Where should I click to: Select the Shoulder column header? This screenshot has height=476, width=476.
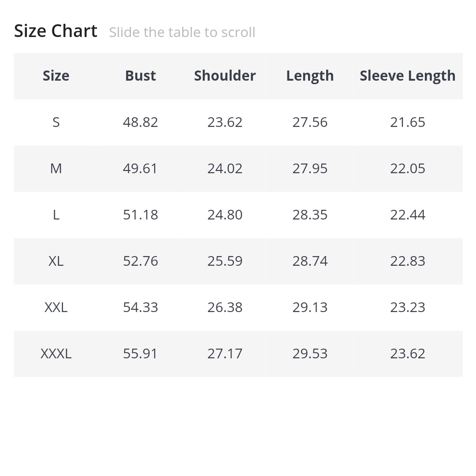coord(225,76)
